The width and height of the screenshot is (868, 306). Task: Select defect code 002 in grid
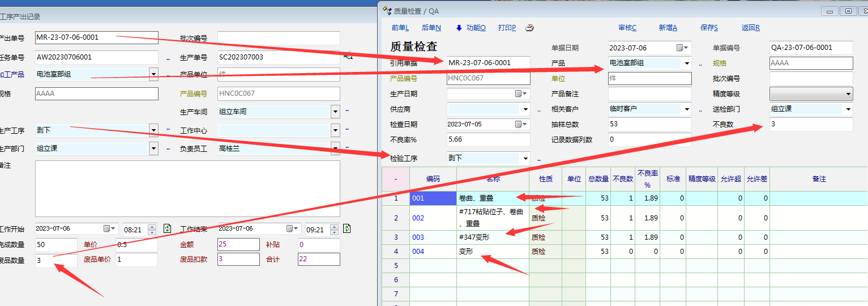click(x=418, y=218)
